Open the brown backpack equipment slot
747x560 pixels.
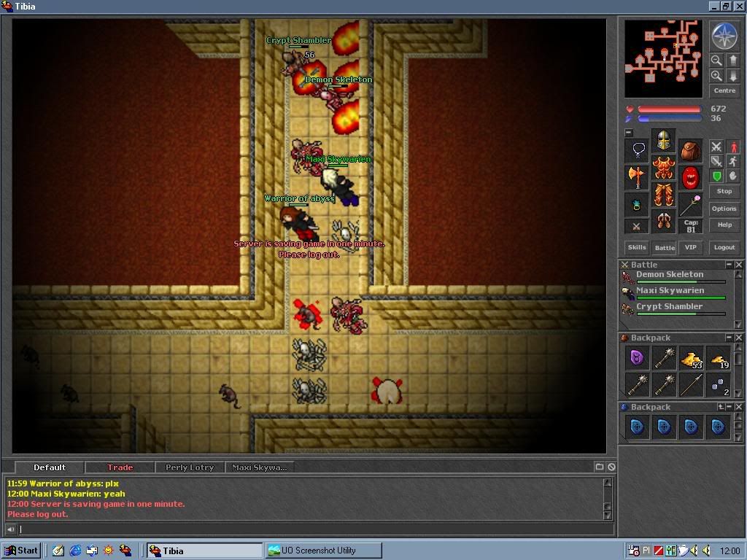[690, 151]
